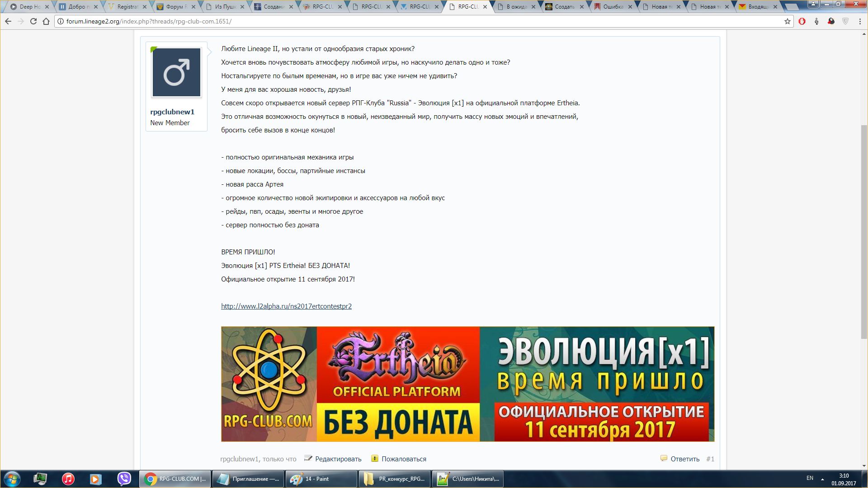Open the только что timestamp link
The height and width of the screenshot is (488, 868).
pos(279,459)
